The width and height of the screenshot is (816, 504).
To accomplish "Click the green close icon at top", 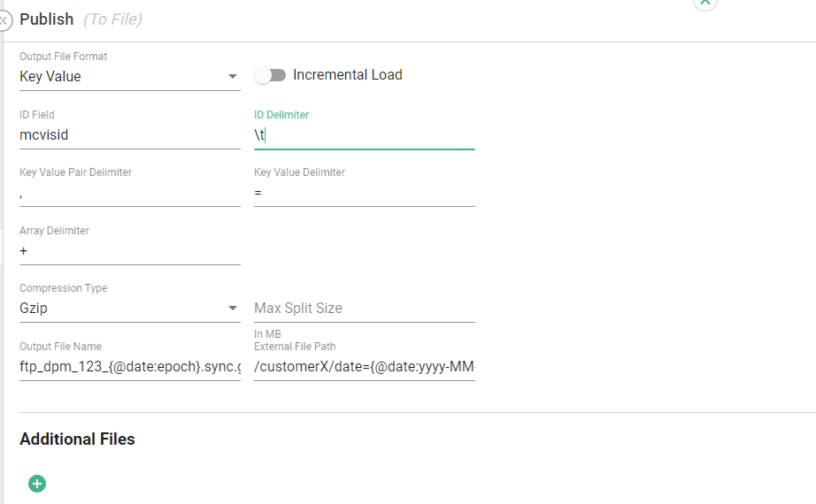I will (x=704, y=3).
